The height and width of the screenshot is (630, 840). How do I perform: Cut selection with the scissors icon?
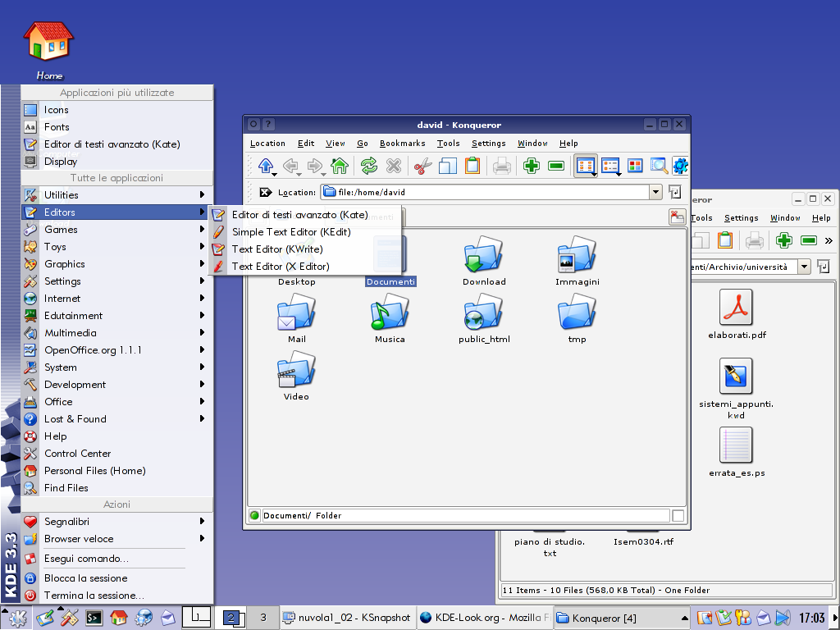(x=423, y=166)
